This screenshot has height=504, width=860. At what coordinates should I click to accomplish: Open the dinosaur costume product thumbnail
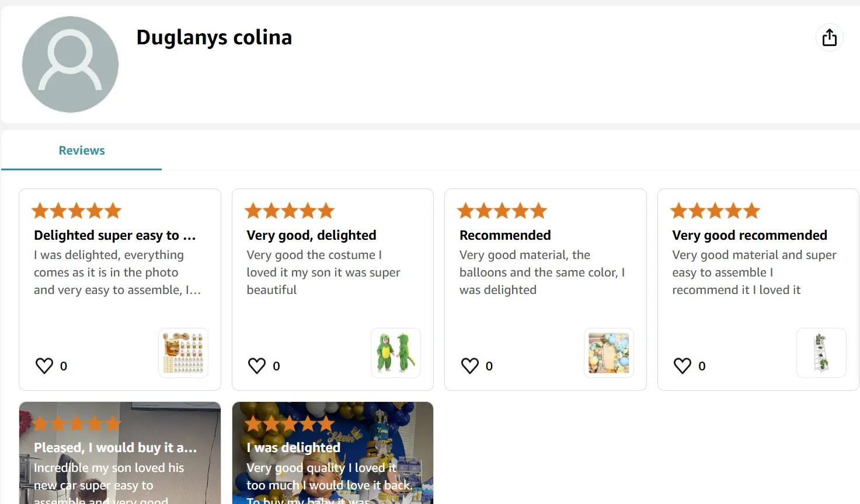tap(396, 353)
